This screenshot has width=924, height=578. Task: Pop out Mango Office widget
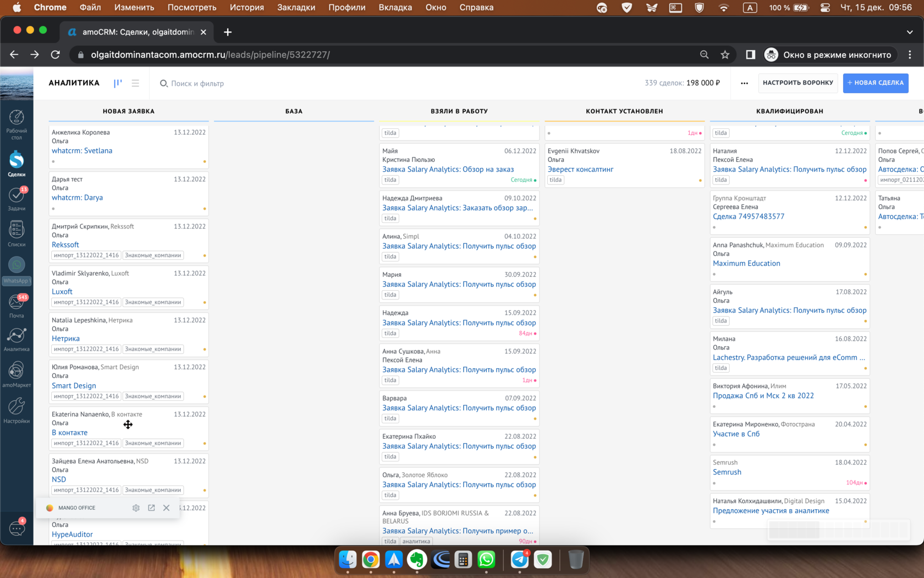coord(151,508)
